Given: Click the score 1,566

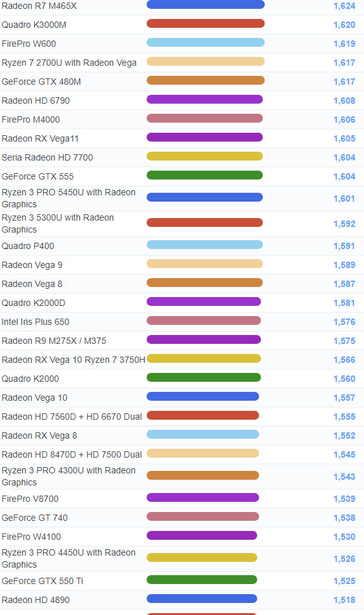Looking at the screenshot, I should pos(344,360).
